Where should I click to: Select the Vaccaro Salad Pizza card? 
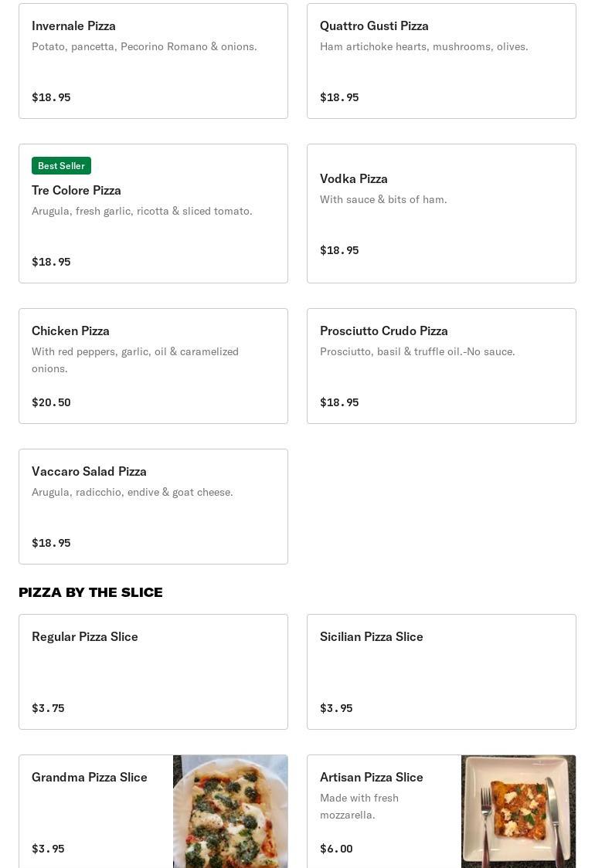coord(153,507)
